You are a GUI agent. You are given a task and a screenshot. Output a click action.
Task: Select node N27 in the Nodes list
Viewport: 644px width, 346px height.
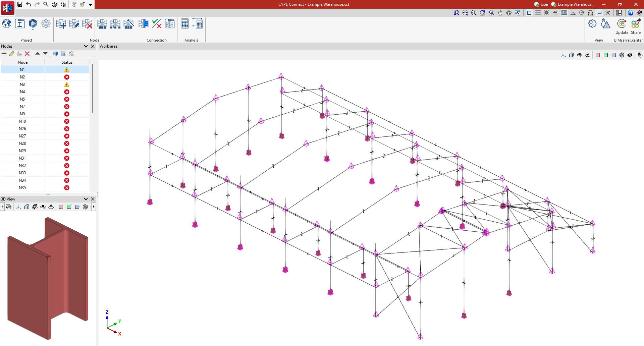pos(22,136)
